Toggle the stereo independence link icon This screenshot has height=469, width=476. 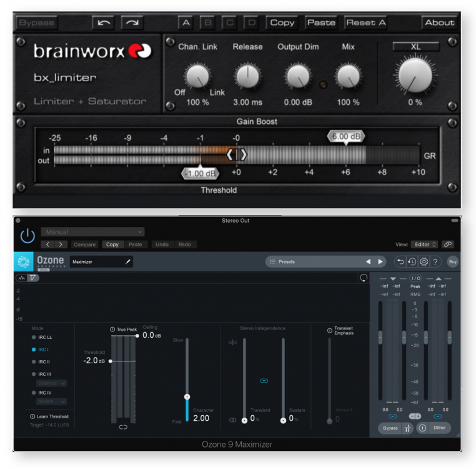tap(264, 380)
